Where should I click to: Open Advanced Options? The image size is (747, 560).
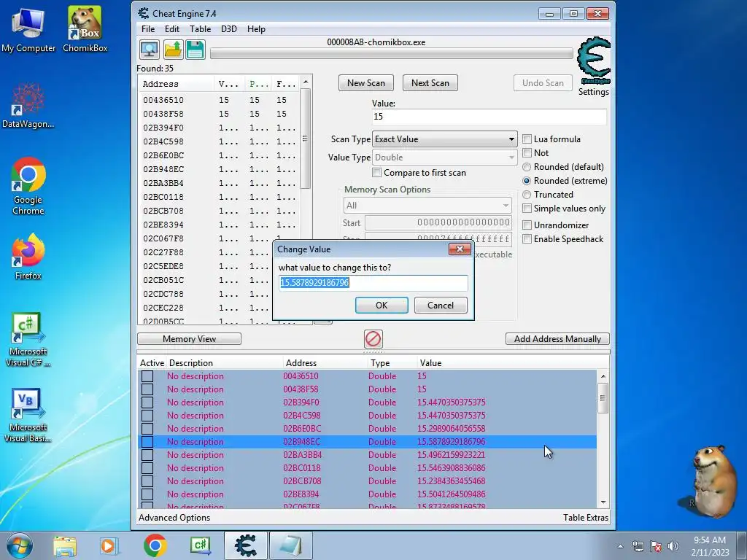[174, 518]
